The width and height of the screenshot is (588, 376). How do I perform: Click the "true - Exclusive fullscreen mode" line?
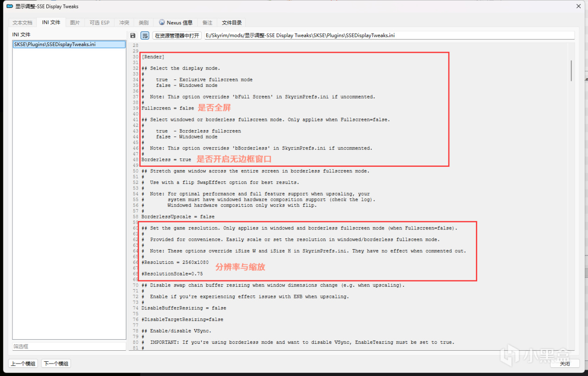[x=197, y=80]
